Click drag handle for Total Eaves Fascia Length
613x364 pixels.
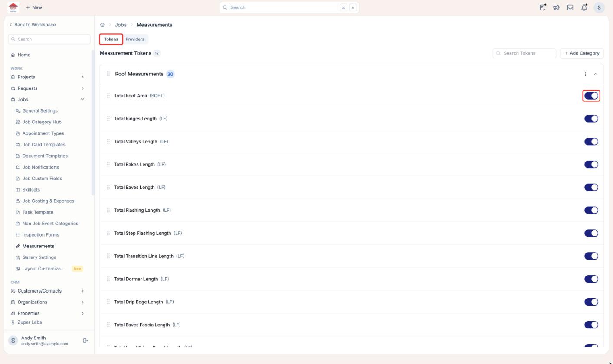[108, 325]
